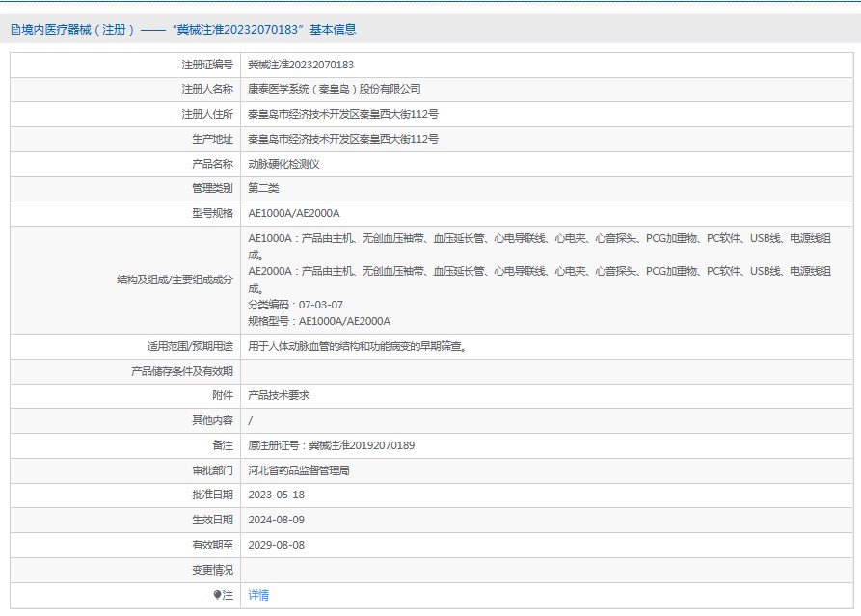Viewport: 861px width, 616px height.
Task: Click the expiry date 2029-08-08
Action: click(276, 545)
